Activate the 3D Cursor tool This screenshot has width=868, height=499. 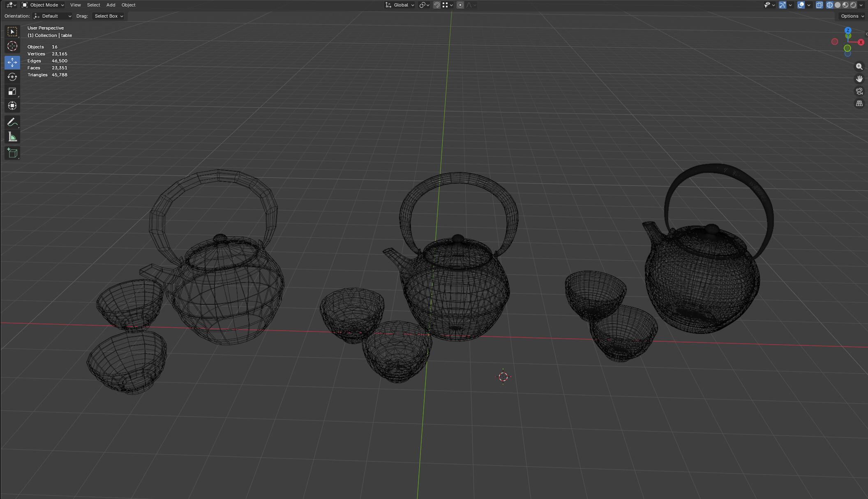pyautogui.click(x=12, y=46)
